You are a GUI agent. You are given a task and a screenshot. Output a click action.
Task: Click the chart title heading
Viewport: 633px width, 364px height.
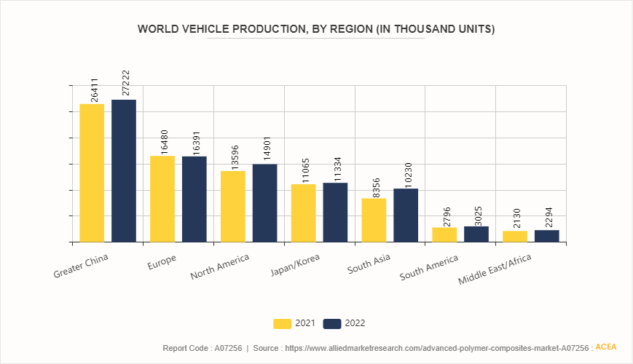coord(316,29)
